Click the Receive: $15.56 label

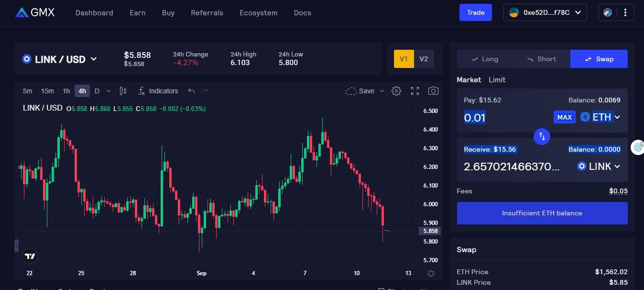(x=490, y=149)
